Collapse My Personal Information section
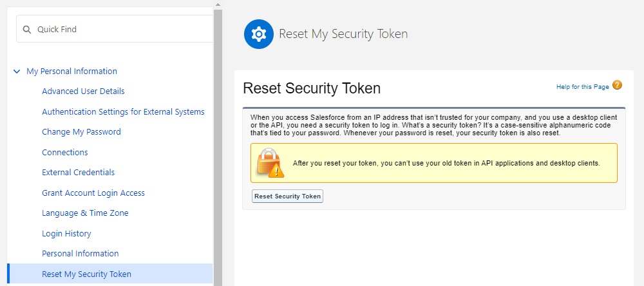The height and width of the screenshot is (286, 644). click(x=17, y=71)
